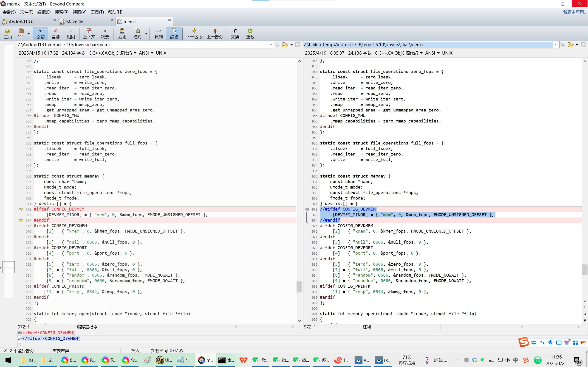Click the left pane open-file folder icon
Viewport: 588px width, 367px height.
point(285,45)
